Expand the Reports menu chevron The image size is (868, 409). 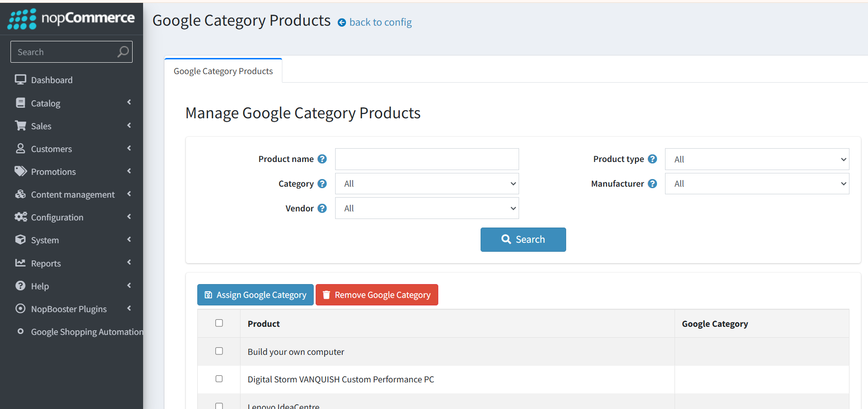pyautogui.click(x=129, y=262)
